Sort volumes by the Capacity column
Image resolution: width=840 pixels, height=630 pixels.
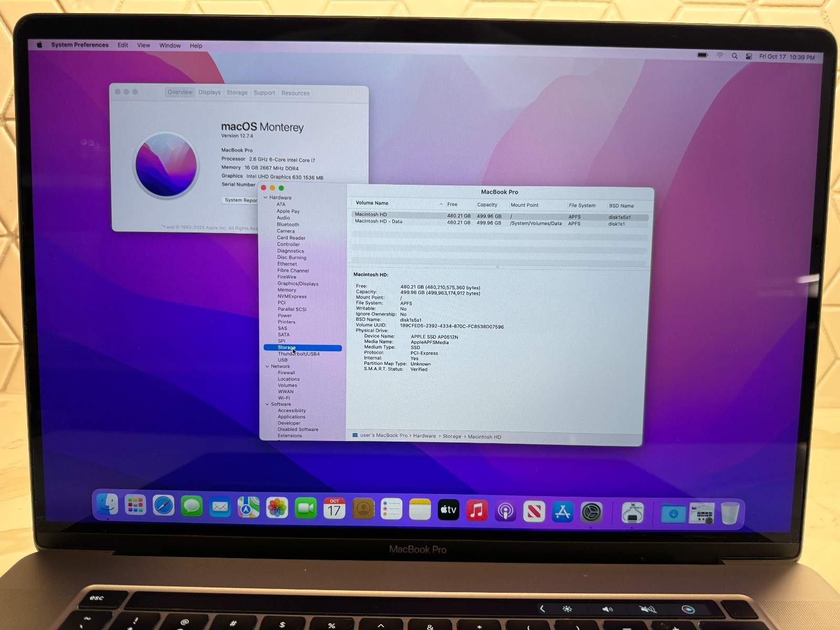(x=487, y=205)
